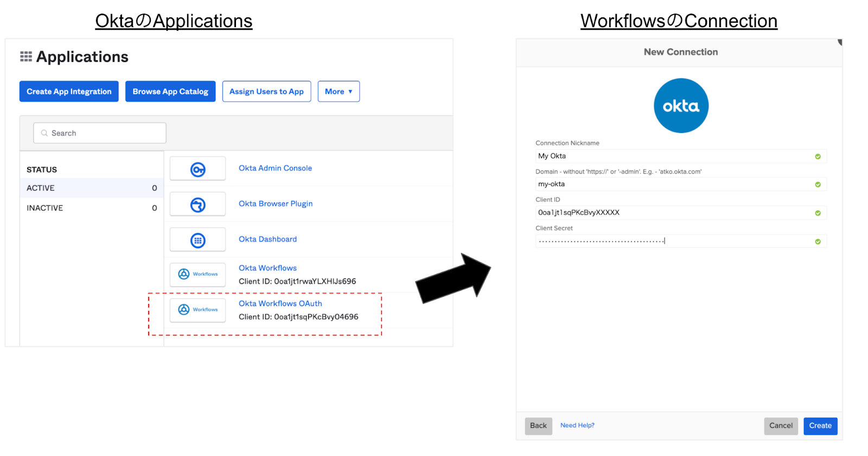This screenshot has width=868, height=456.
Task: Click the round Okta logo in New Connection
Action: [x=681, y=106]
